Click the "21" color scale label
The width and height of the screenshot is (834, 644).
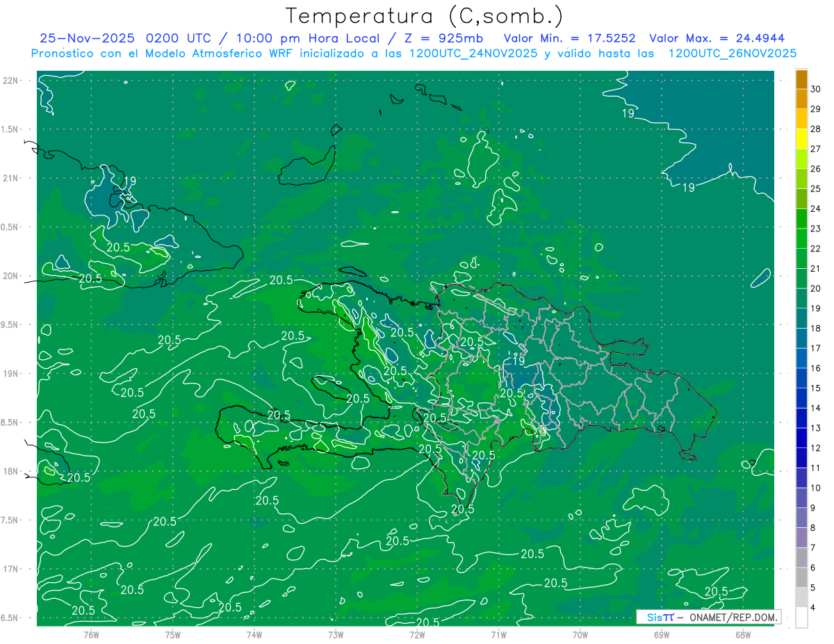point(816,268)
